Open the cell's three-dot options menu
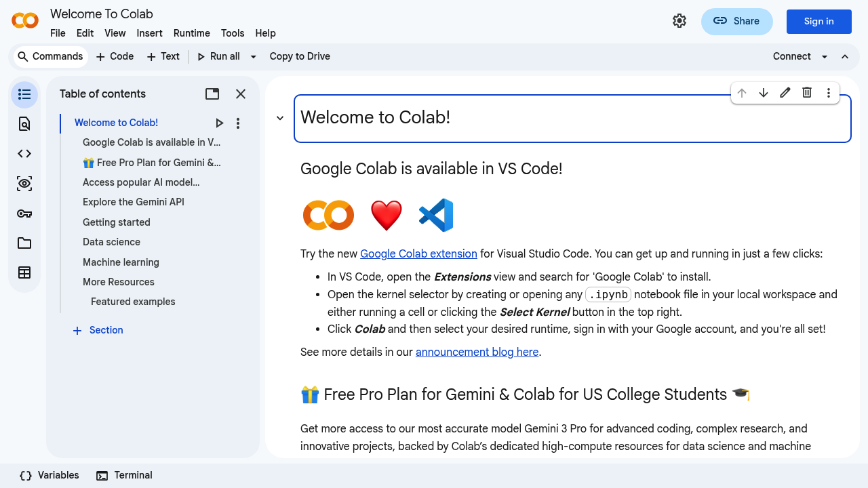This screenshot has width=868, height=488. tap(828, 92)
